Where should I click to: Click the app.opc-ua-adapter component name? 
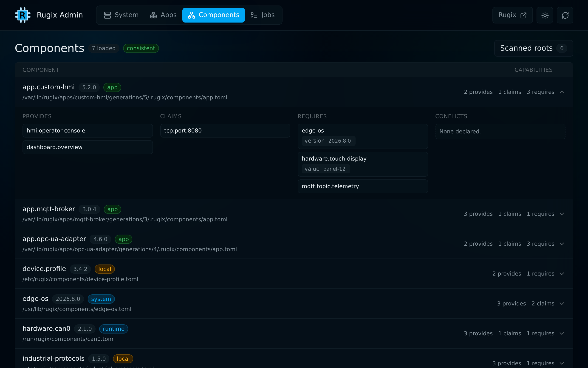[x=54, y=239]
